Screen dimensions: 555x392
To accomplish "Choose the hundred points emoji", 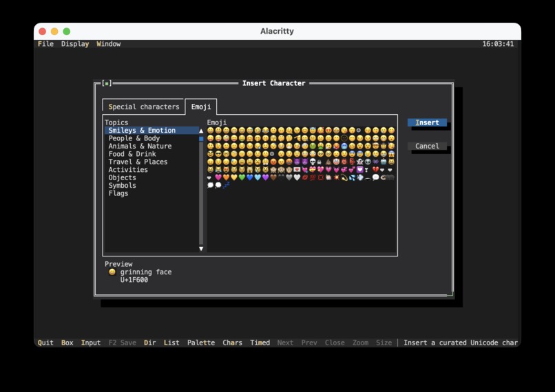I will click(x=313, y=177).
